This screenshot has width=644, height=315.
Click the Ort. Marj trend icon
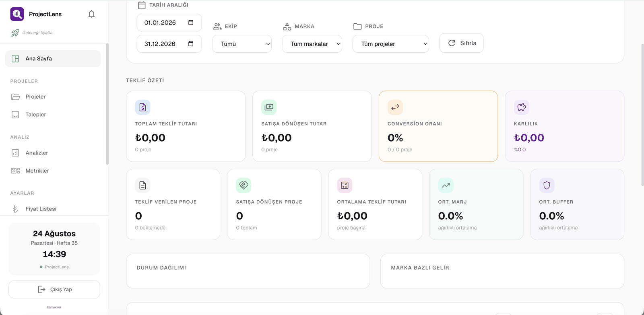(x=446, y=185)
